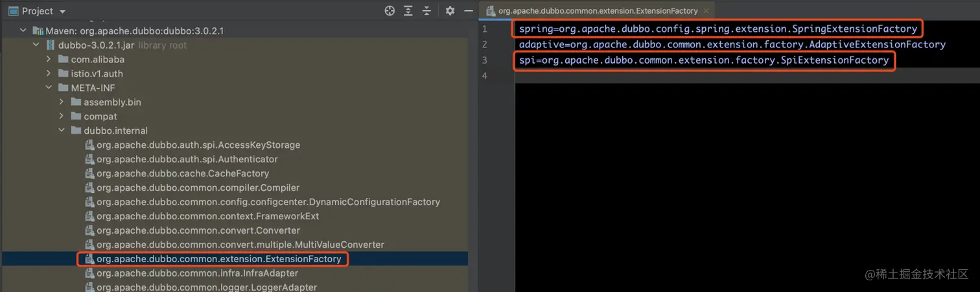The width and height of the screenshot is (980, 292).
Task: Open the DynamicConfigurationFactory file
Action: tap(268, 202)
